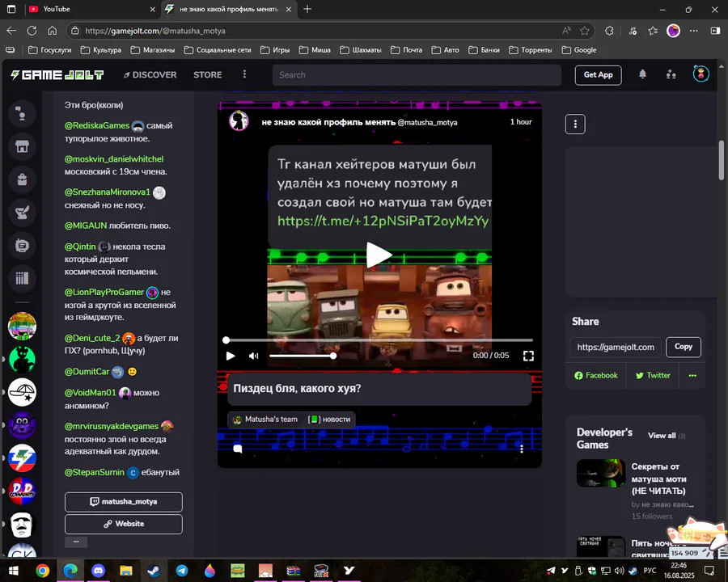The height and width of the screenshot is (582, 728).
Task: Open the DD community avatar
Action: coord(22,491)
